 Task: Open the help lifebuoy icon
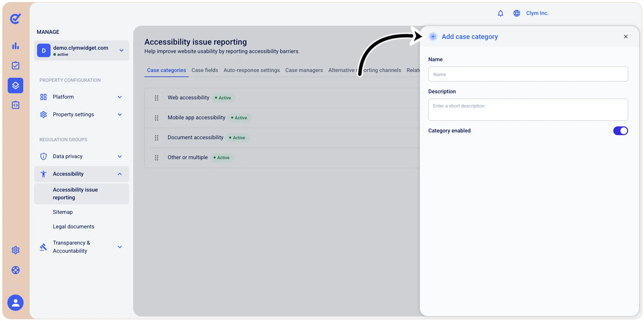tap(15, 270)
